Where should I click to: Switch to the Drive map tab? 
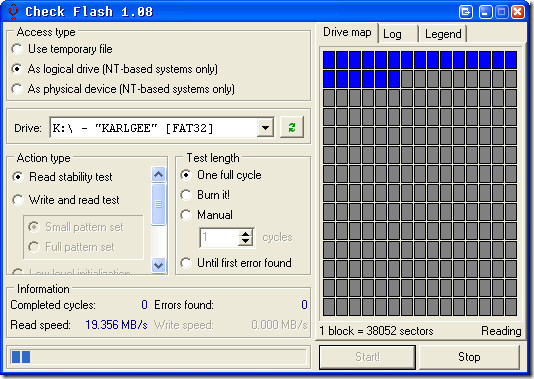[347, 33]
